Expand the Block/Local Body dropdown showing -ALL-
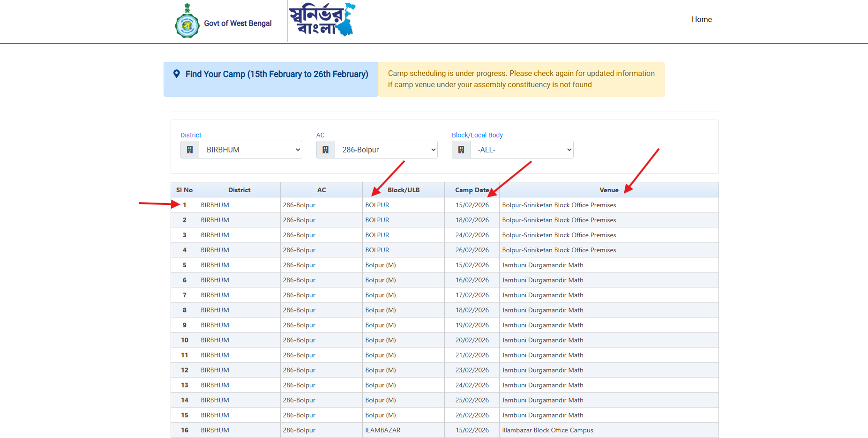Image resolution: width=868 pixels, height=438 pixels. pyautogui.click(x=522, y=150)
